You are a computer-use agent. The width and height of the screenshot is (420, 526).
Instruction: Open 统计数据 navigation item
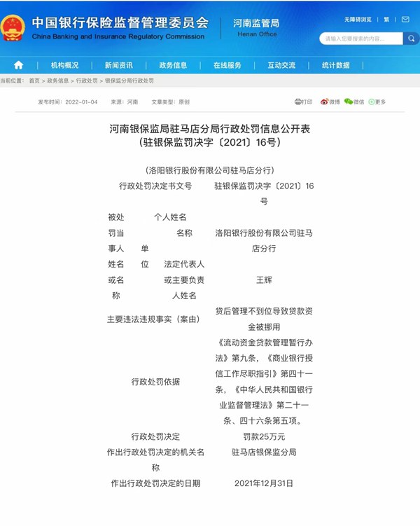pos(336,65)
